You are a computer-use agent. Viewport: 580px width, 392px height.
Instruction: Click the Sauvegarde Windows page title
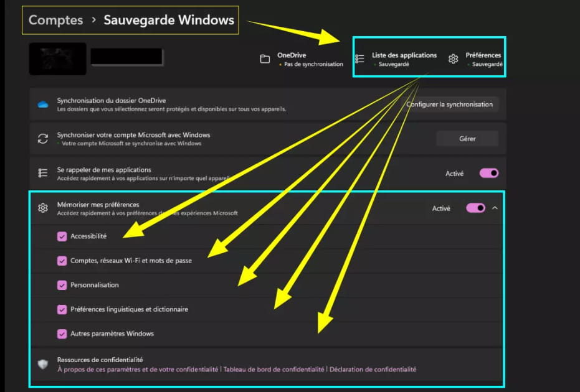click(169, 20)
